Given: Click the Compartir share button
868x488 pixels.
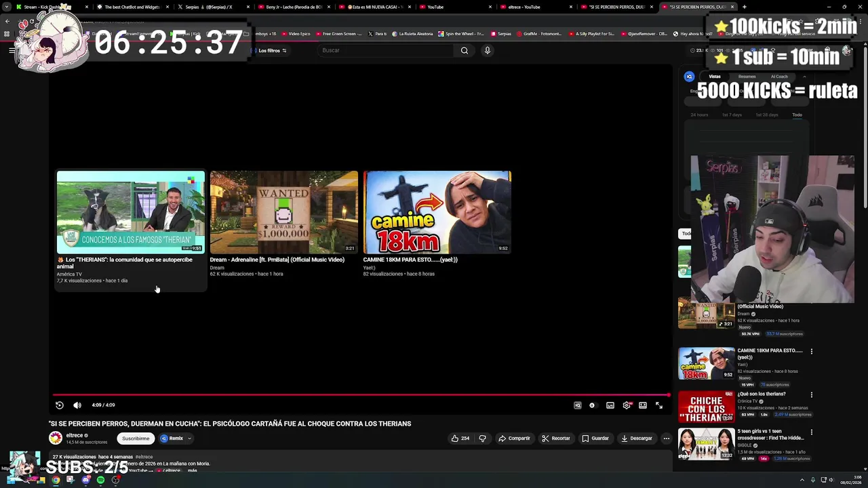Looking at the screenshot, I should (x=514, y=439).
